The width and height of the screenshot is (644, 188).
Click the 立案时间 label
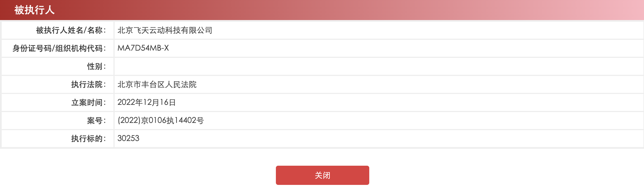coord(89,102)
